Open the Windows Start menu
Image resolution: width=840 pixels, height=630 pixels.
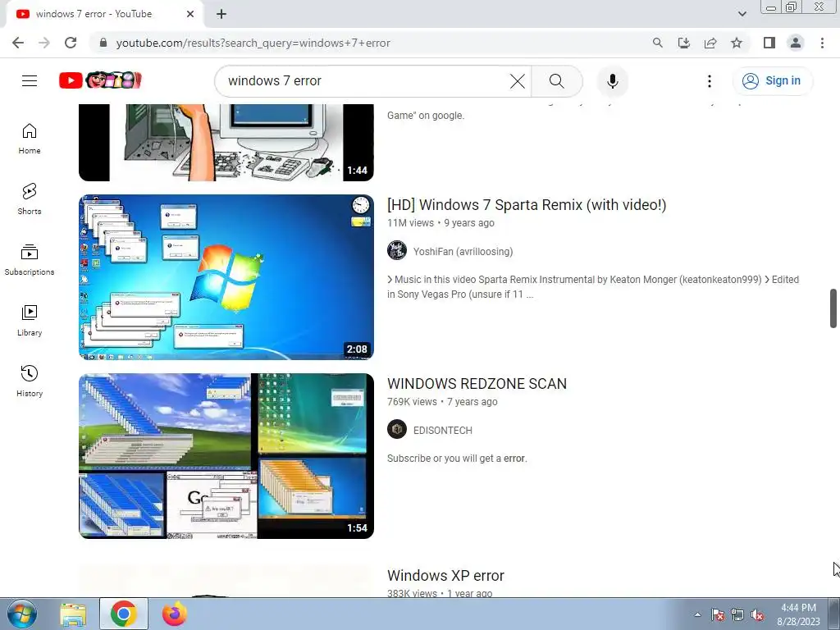point(22,614)
